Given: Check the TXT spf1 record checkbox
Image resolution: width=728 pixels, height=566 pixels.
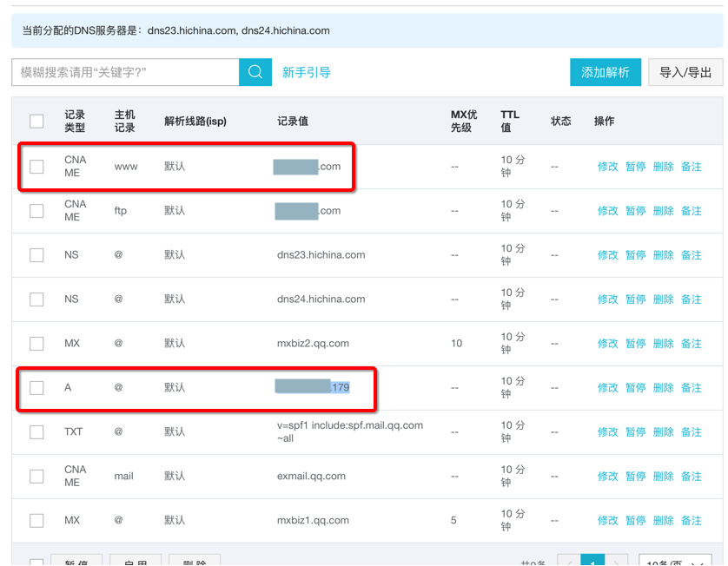Looking at the screenshot, I should coord(36,432).
